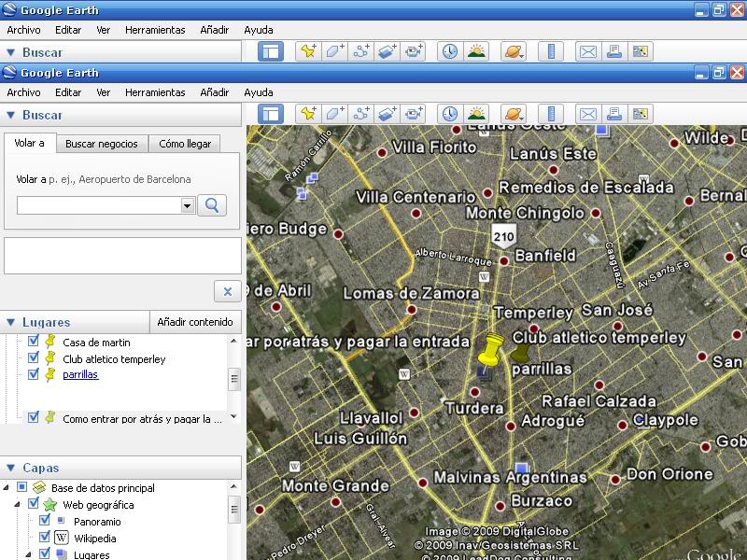This screenshot has height=560, width=747.
Task: Open the planet switcher in front window
Action: pos(514,114)
